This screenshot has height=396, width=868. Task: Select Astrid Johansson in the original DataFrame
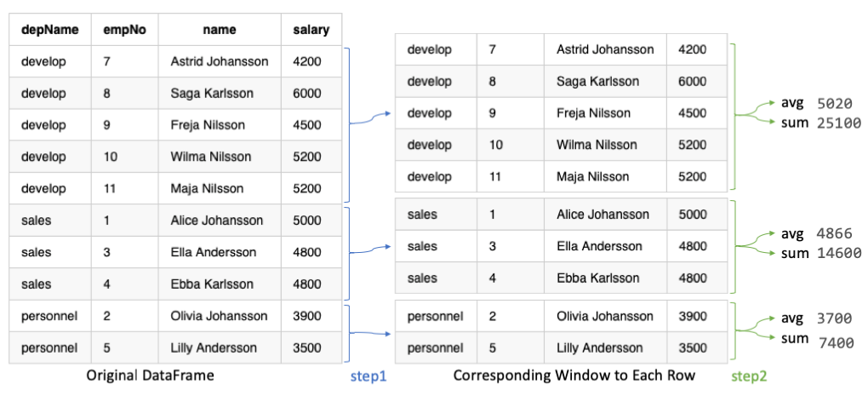pyautogui.click(x=220, y=61)
